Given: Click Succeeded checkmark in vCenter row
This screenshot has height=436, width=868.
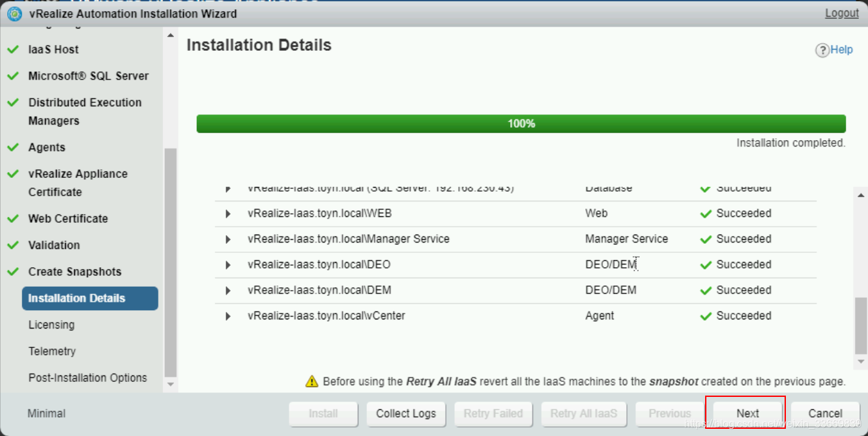Looking at the screenshot, I should (x=705, y=316).
